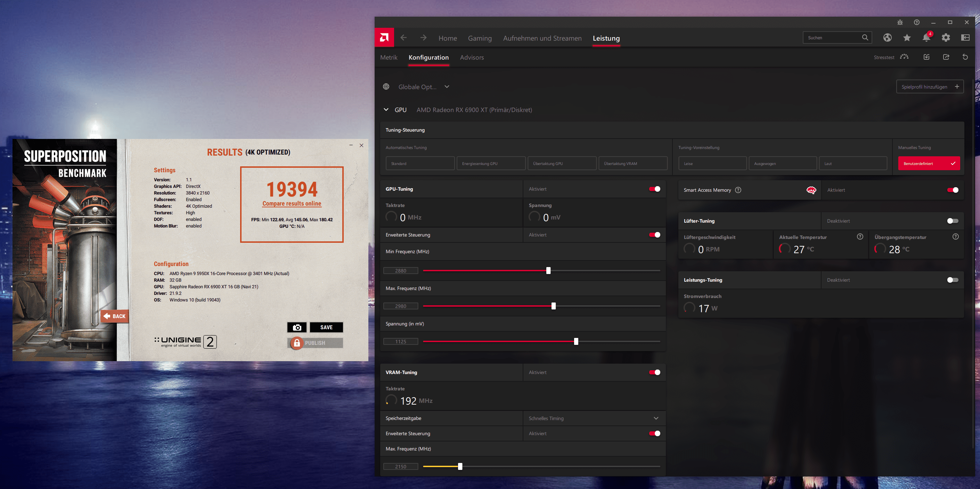Switch to the Advisors subtab
The height and width of the screenshot is (489, 980).
[472, 57]
